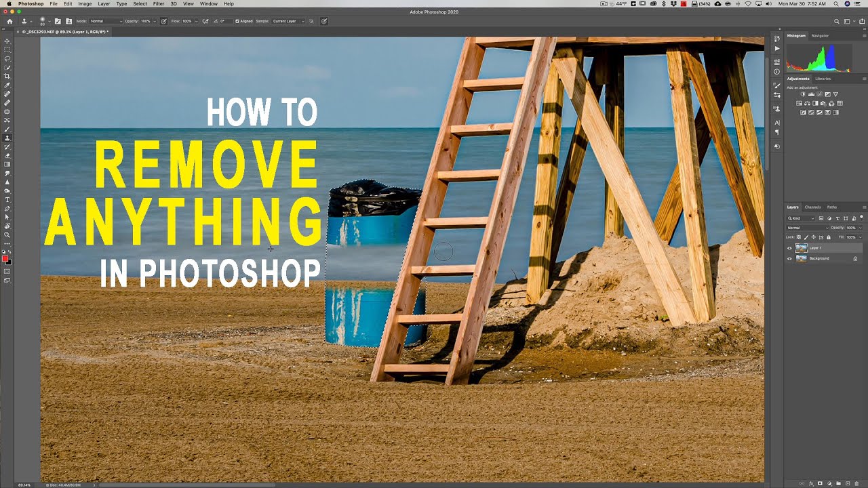Open the Image menu
Viewport: 868px width, 488px height.
click(85, 3)
